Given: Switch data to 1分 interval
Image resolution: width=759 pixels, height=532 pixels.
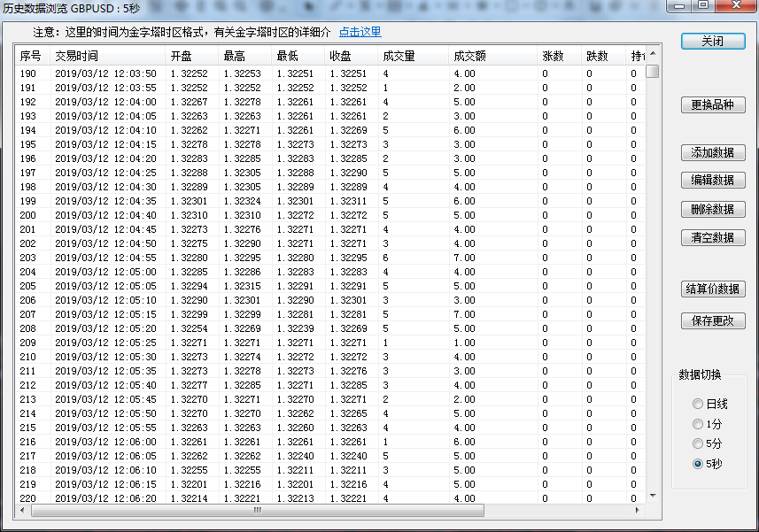Looking at the screenshot, I should pos(698,424).
